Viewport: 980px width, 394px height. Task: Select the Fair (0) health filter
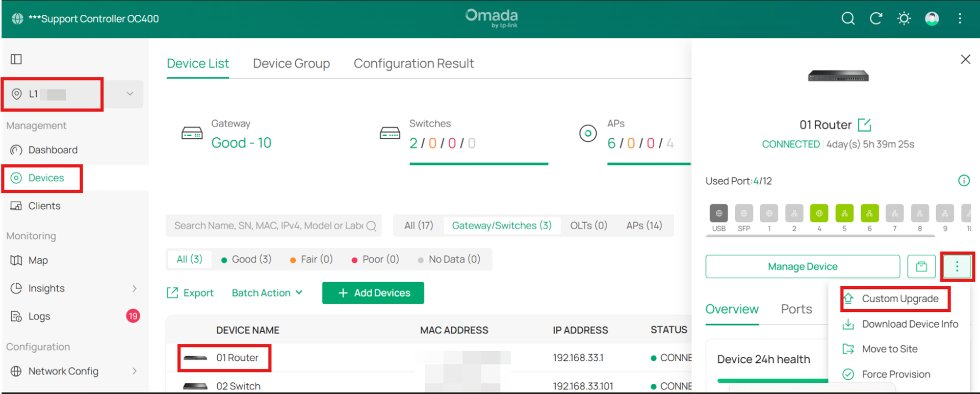pos(311,259)
